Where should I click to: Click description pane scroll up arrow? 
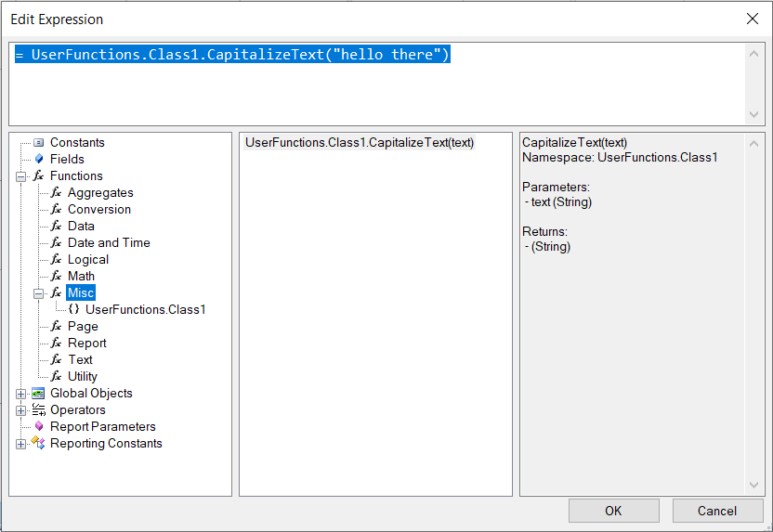pyautogui.click(x=753, y=144)
